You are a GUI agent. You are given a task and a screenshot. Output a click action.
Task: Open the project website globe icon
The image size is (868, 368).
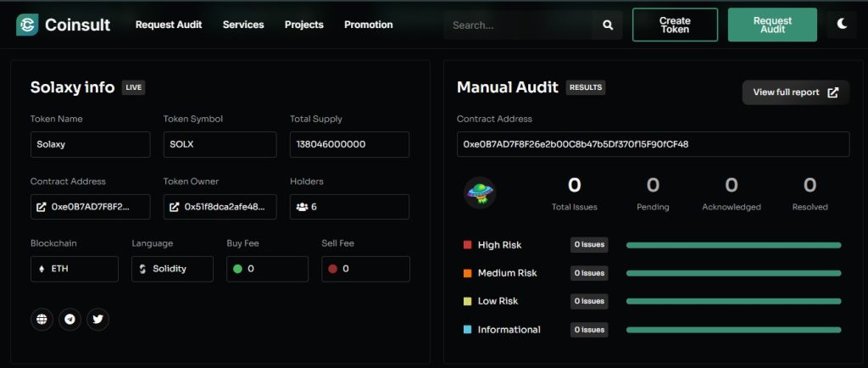pyautogui.click(x=42, y=320)
